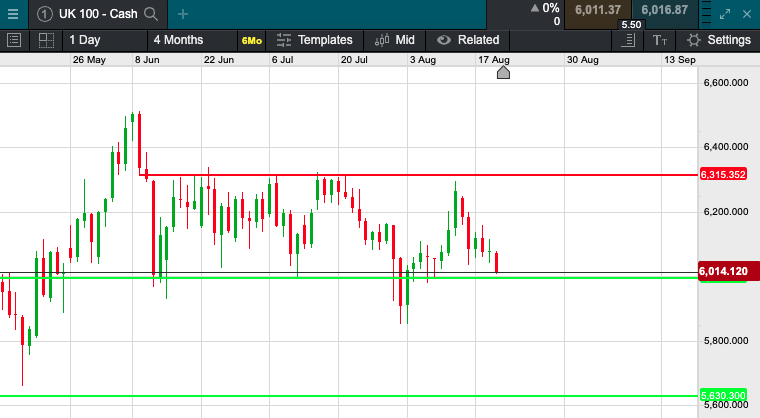
Task: Click the sell price 6,011.37
Action: 598,10
